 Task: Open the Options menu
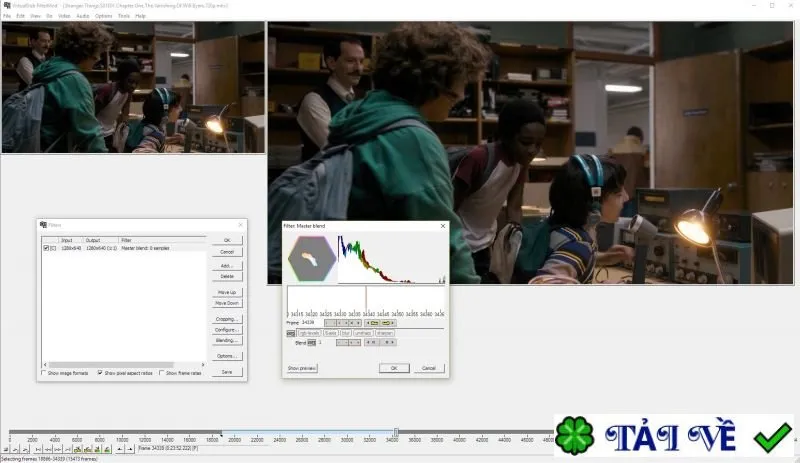click(103, 16)
